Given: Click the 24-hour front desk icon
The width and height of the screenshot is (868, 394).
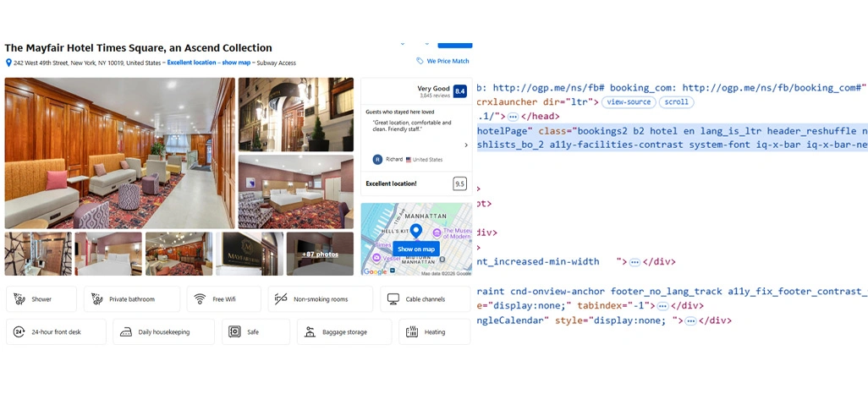Looking at the screenshot, I should click(x=19, y=332).
